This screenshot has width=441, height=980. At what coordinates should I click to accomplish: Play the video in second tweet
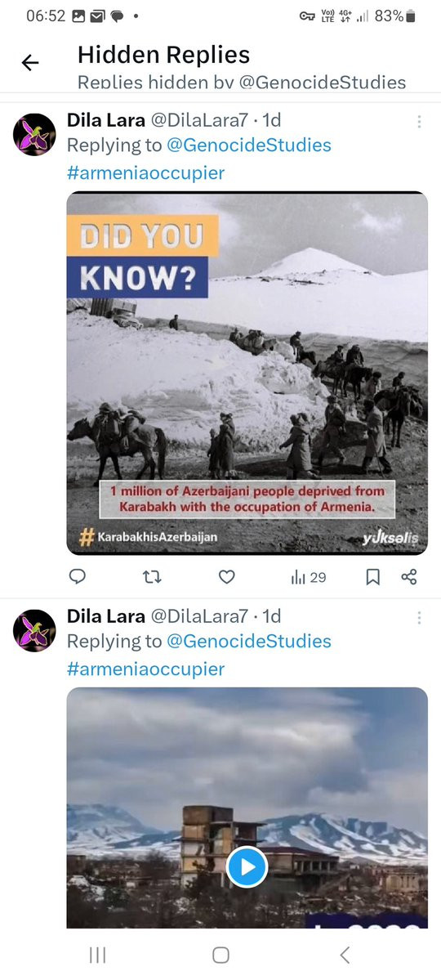tap(247, 867)
